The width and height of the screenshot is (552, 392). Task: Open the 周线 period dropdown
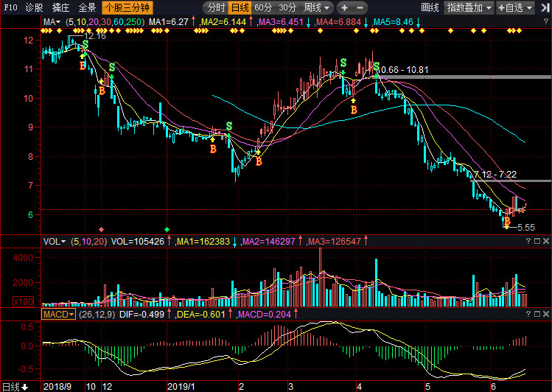point(316,7)
